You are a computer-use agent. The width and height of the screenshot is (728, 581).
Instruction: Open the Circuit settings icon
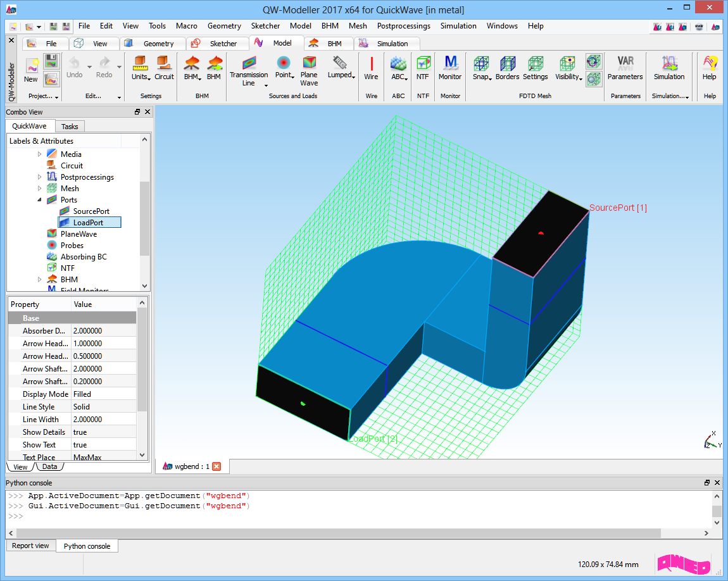163,63
